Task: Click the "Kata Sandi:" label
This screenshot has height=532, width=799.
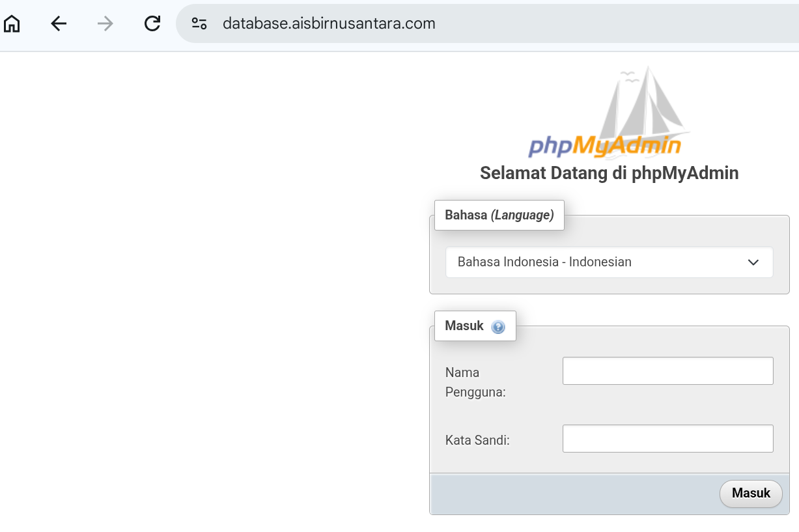Action: [477, 440]
